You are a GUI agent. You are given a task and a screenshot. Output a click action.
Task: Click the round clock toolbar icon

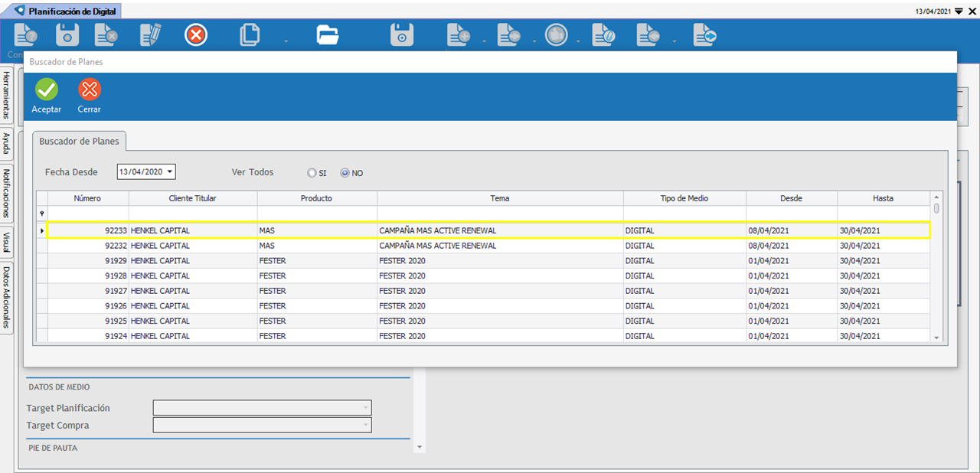(x=556, y=35)
